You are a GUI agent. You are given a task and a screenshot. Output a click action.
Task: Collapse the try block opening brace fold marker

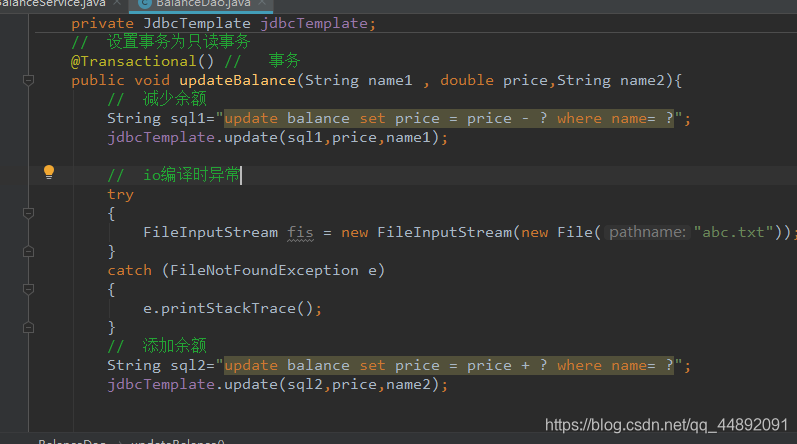tap(28, 213)
